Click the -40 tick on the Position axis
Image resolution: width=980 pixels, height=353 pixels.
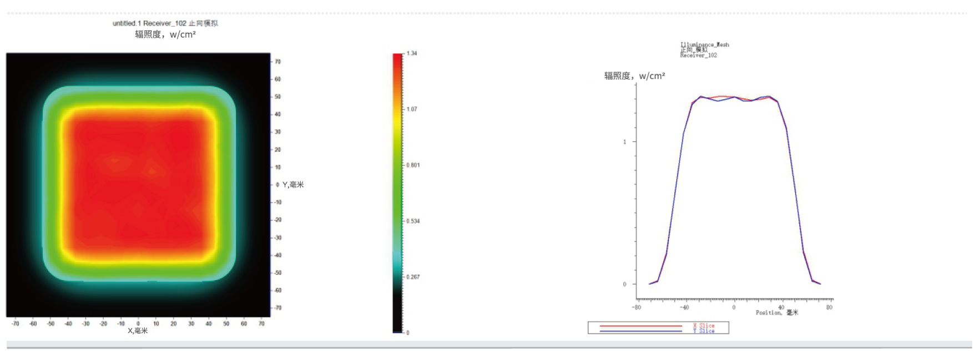[685, 307]
